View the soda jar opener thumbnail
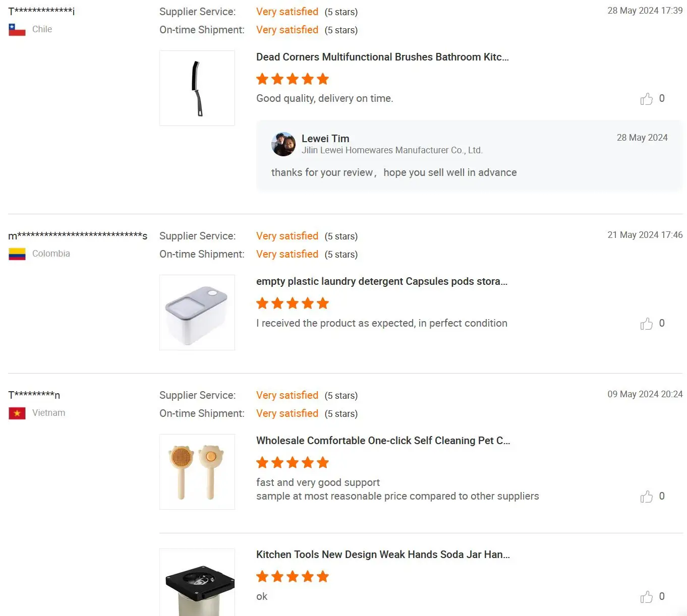 pos(197,582)
